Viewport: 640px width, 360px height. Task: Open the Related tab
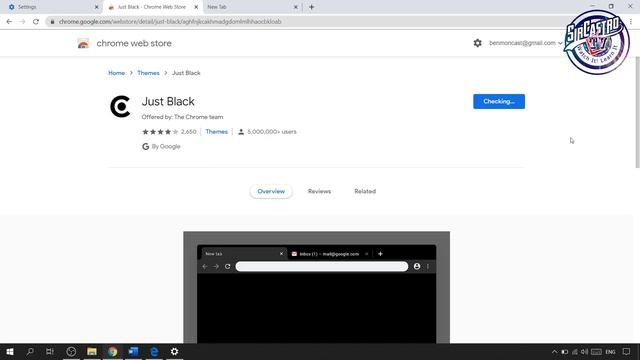[365, 191]
